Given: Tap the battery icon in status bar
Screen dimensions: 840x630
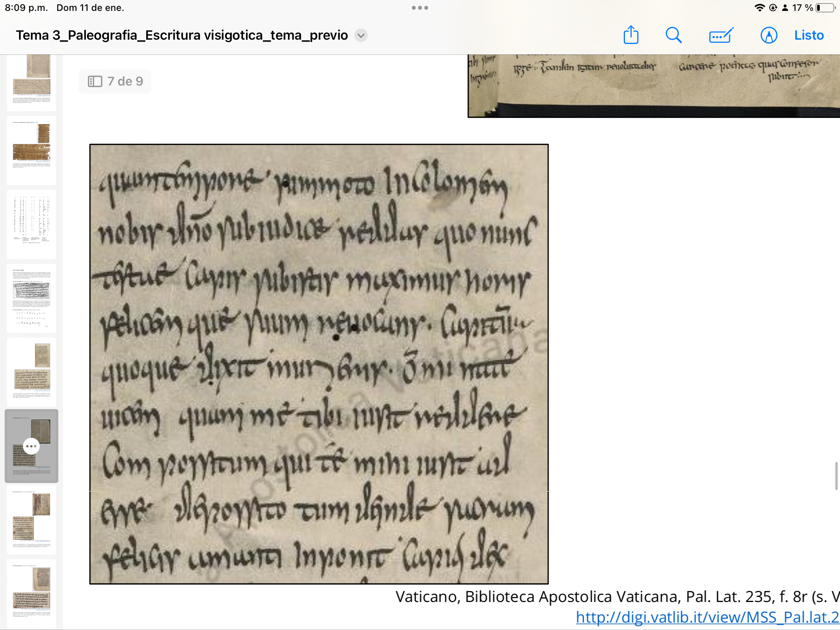Looking at the screenshot, I should (x=826, y=8).
